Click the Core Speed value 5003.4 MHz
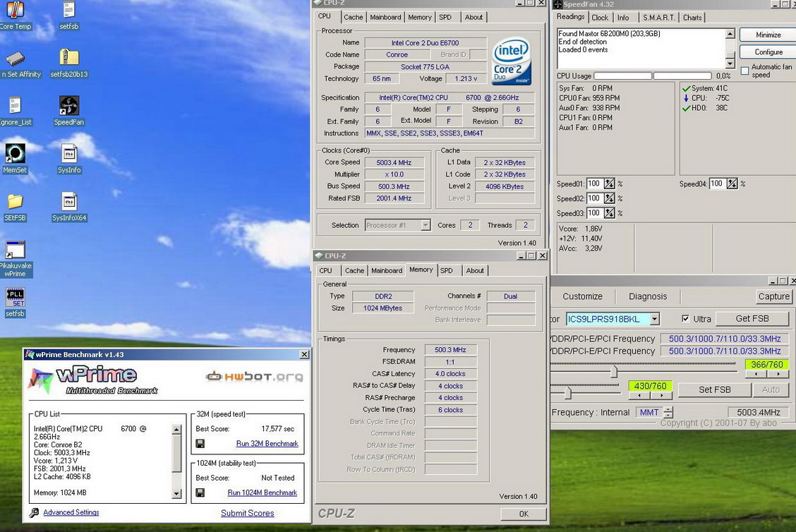 [394, 163]
